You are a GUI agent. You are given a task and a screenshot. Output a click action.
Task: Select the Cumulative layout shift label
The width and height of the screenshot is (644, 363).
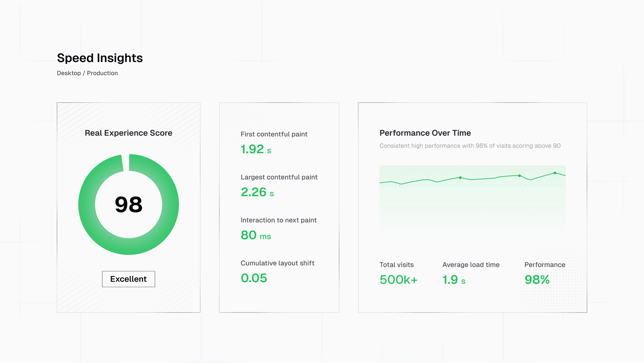tap(277, 263)
